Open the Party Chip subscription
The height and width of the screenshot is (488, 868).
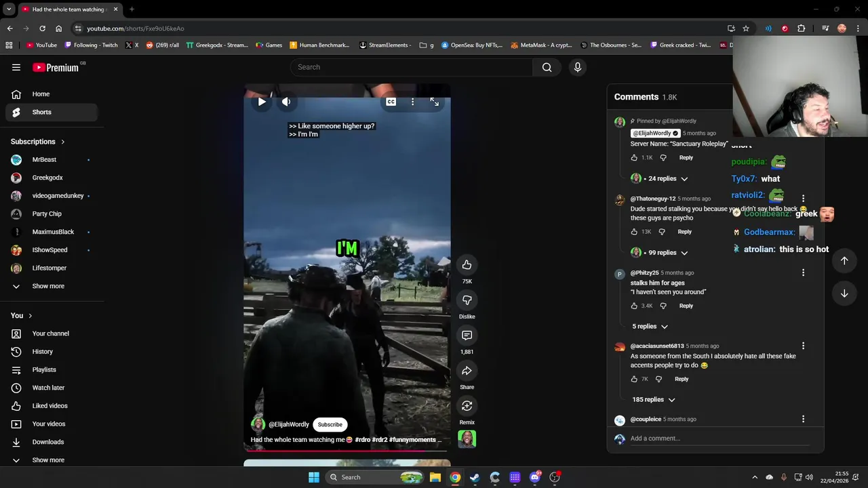point(52,213)
